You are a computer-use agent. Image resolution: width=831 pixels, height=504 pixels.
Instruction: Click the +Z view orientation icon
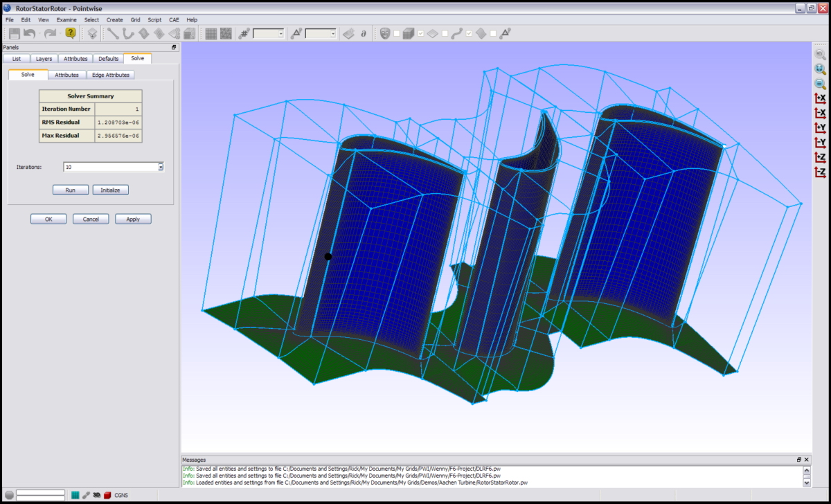pyautogui.click(x=820, y=158)
